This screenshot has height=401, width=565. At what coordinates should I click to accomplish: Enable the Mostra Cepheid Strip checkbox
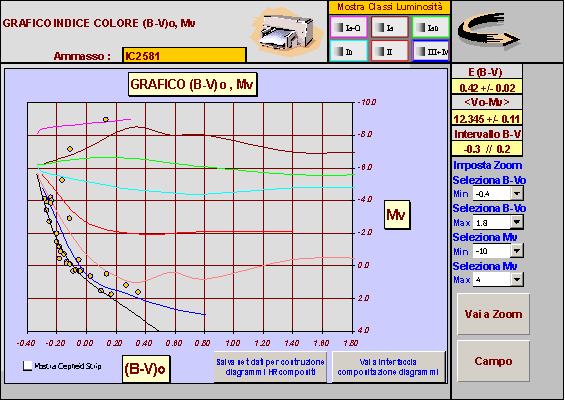pyautogui.click(x=27, y=366)
